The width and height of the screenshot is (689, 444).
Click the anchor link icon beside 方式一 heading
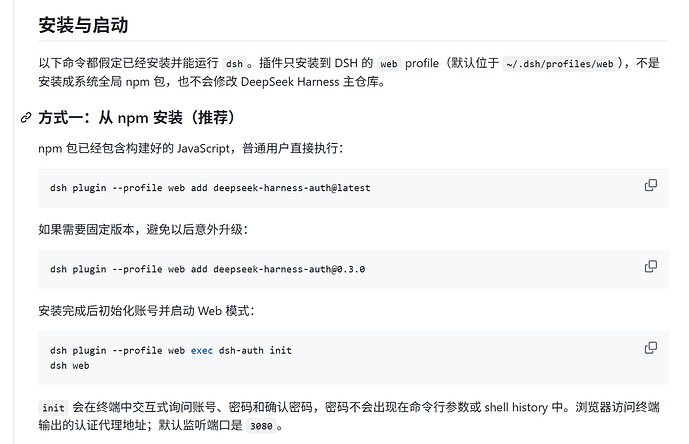[x=26, y=118]
